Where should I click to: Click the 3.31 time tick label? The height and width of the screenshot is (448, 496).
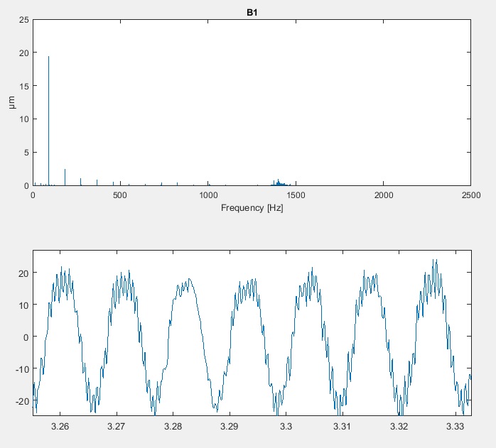click(x=343, y=427)
